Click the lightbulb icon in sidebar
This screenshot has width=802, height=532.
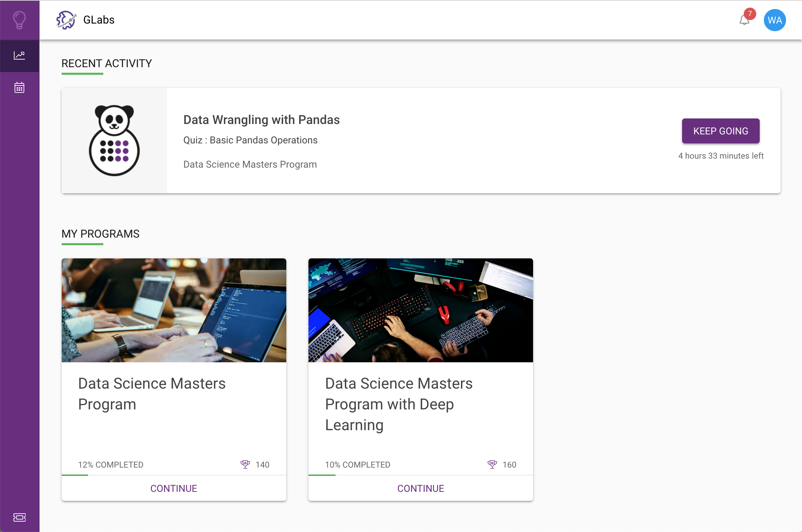click(x=19, y=20)
